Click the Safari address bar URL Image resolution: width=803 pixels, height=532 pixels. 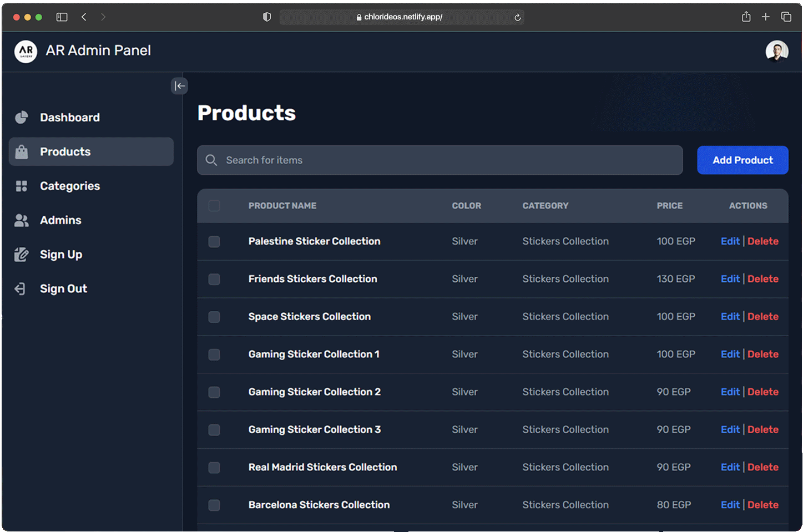403,17
